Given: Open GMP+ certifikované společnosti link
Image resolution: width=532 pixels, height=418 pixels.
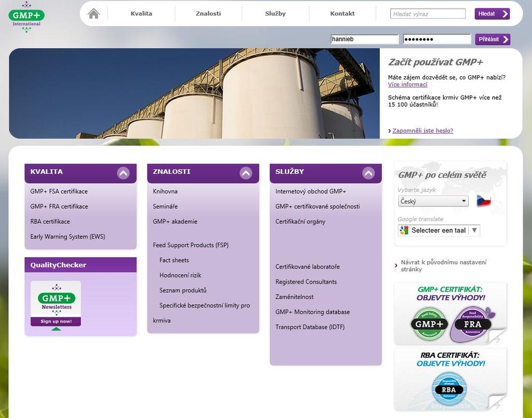Looking at the screenshot, I should (317, 206).
